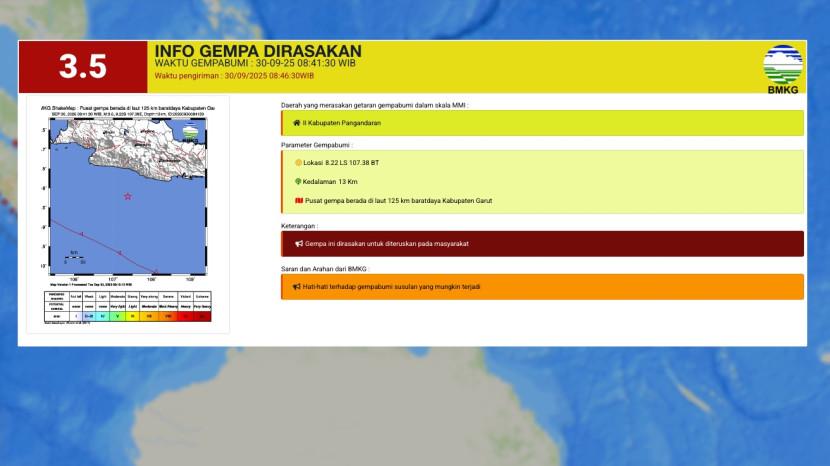Click the BMKG logo in the header
This screenshot has height=466, width=830.
tap(782, 68)
